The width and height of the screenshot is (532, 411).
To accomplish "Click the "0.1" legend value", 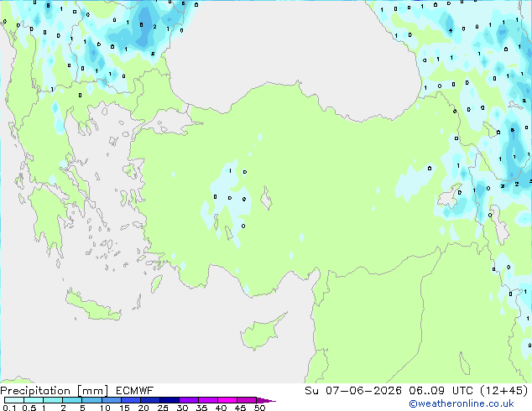I will coord(9,408).
